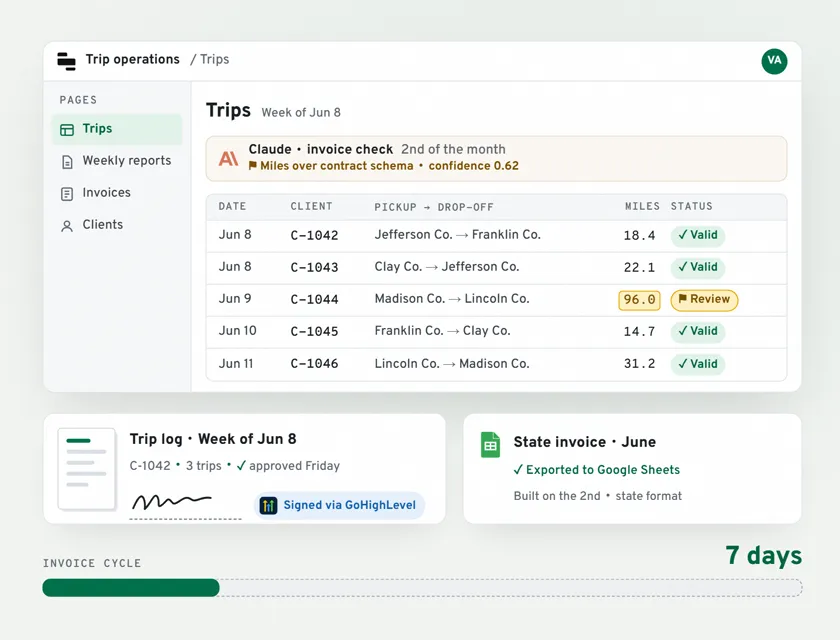Click the 18.4 miles value
Image resolution: width=840 pixels, height=640 pixels.
pos(639,236)
